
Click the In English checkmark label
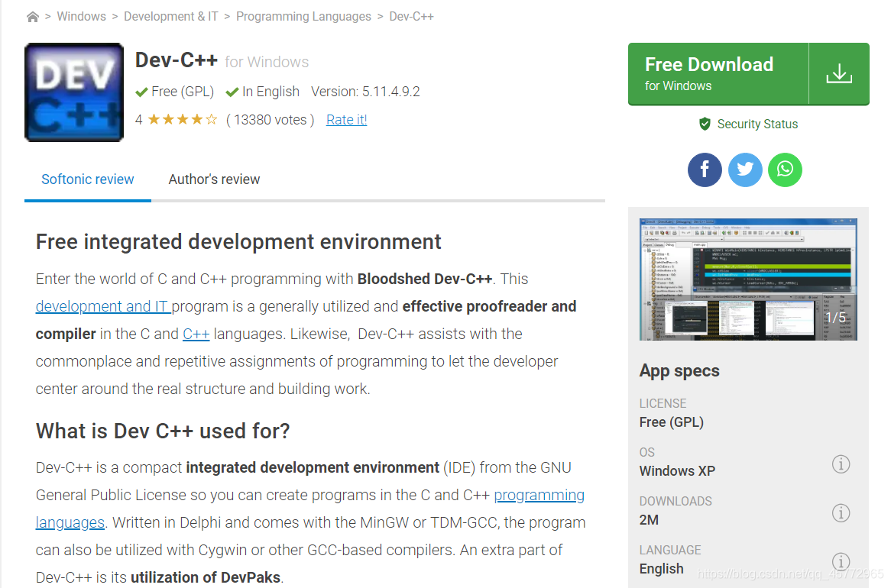[263, 92]
